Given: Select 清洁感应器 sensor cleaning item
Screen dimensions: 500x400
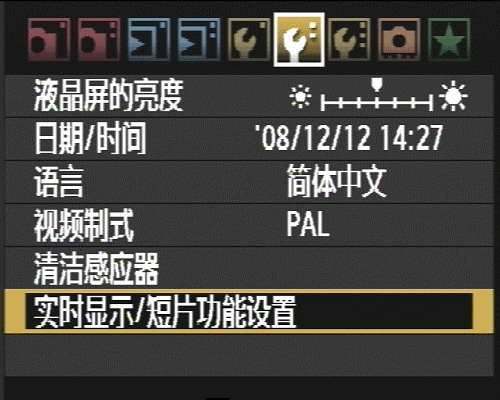Looking at the screenshot, I should pyautogui.click(x=249, y=268).
